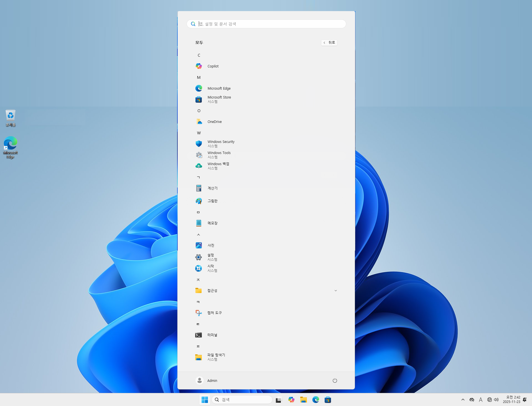
Task: Open Microsoft Store in the app list
Action: 266,99
